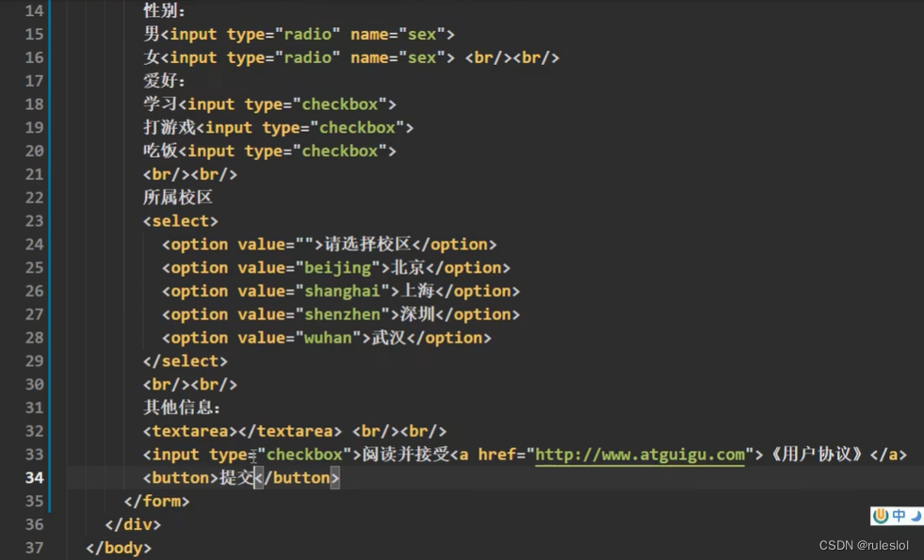Click the CSDN @ruleslol watermark
Screen dimensions: 924x560
click(x=865, y=544)
